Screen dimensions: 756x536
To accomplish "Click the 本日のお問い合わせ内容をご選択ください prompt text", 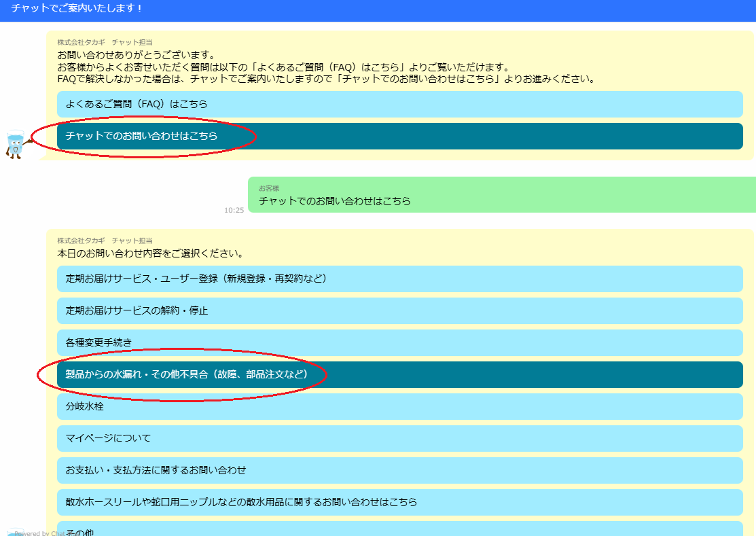I will pyautogui.click(x=150, y=254).
